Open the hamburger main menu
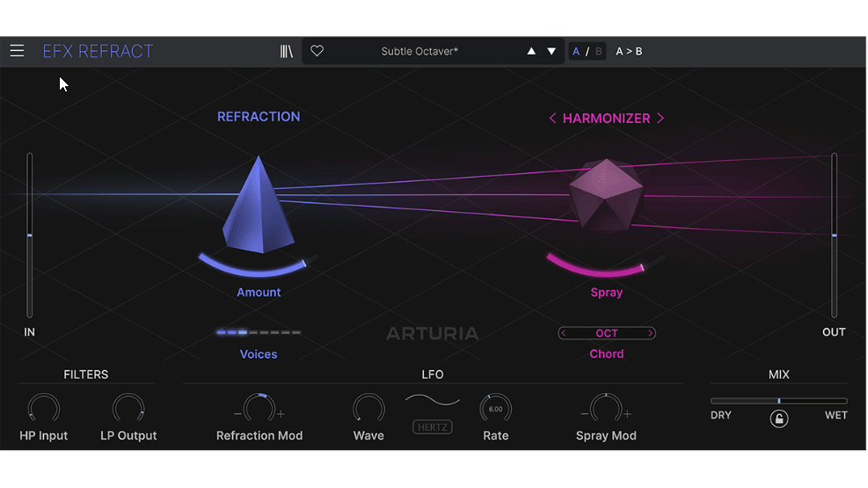 18,51
